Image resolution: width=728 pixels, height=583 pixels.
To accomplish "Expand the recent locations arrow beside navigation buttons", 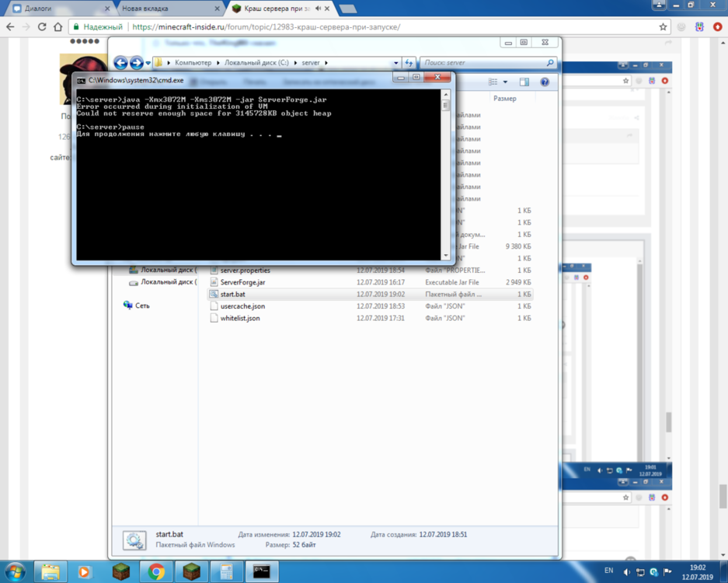I will pos(148,63).
